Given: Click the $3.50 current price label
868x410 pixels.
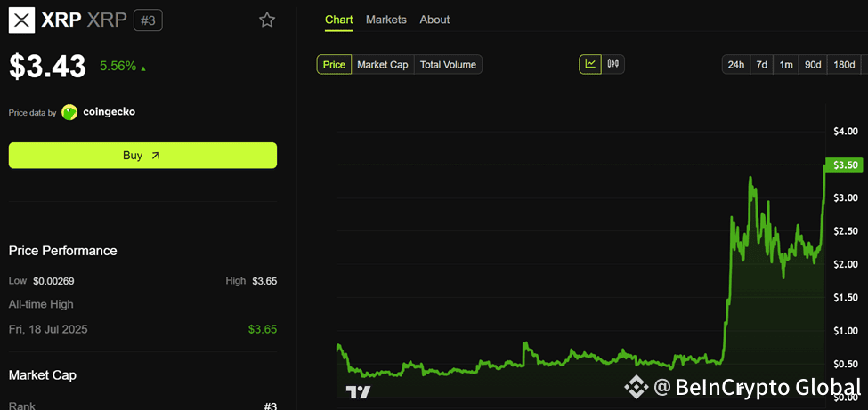Looking at the screenshot, I should pos(844,165).
